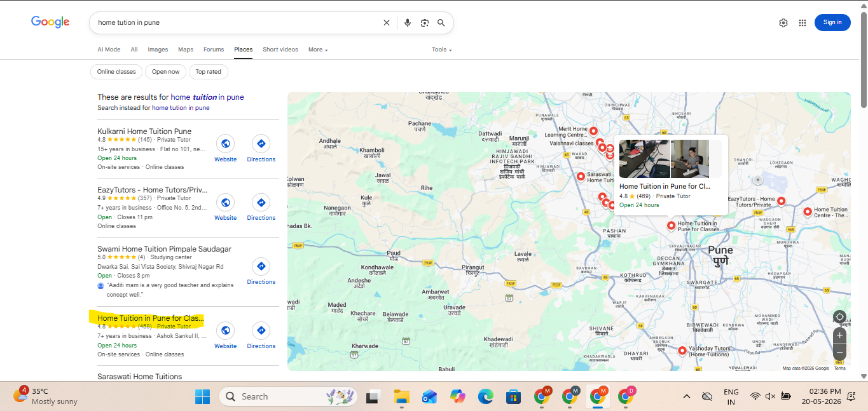Click the Windows taskbar Search box
The image size is (868, 411).
(289, 396)
